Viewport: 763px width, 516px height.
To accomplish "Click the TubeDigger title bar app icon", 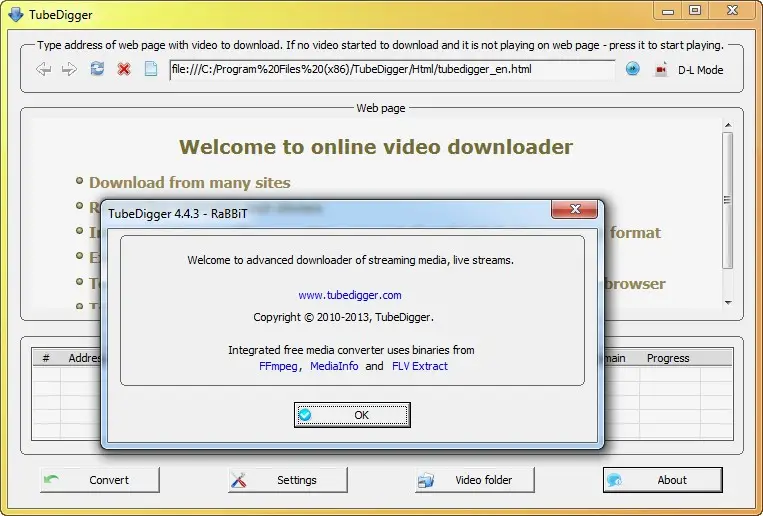I will 16,14.
